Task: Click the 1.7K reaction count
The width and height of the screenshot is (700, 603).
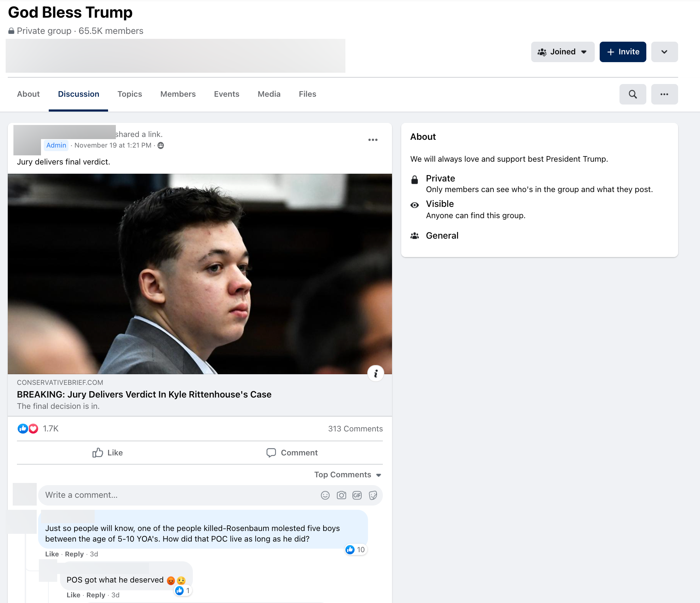Action: point(51,429)
